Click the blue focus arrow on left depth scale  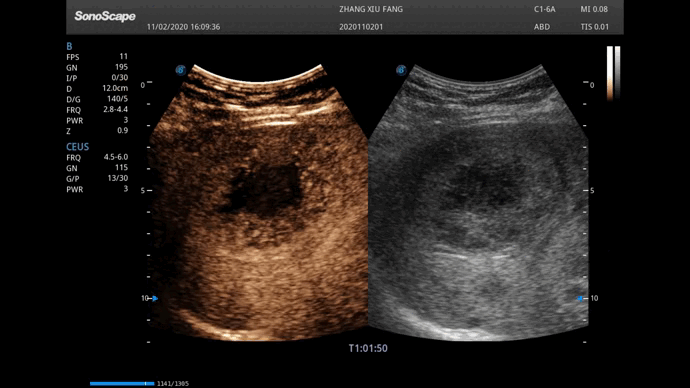pos(155,298)
